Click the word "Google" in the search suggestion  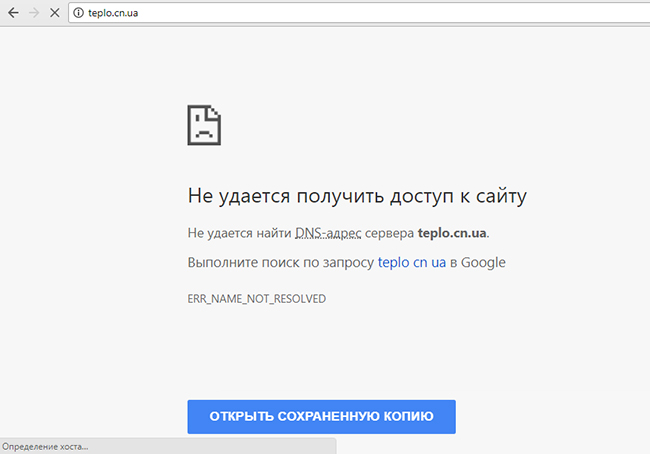point(484,263)
